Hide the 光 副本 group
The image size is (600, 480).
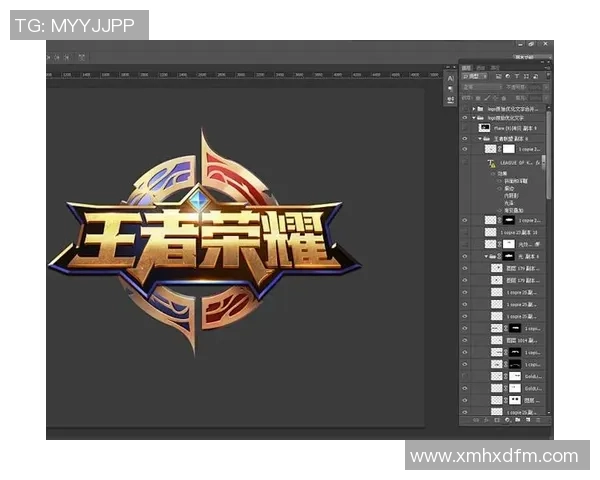465,256
